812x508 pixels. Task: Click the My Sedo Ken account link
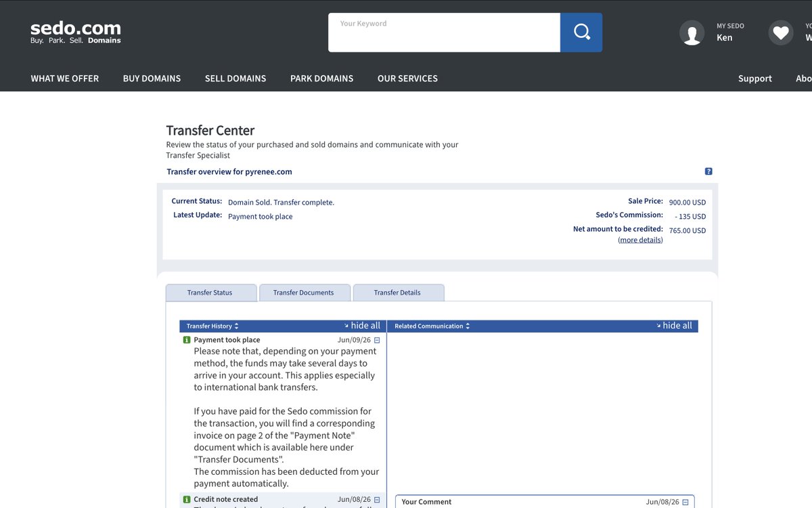pyautogui.click(x=730, y=32)
